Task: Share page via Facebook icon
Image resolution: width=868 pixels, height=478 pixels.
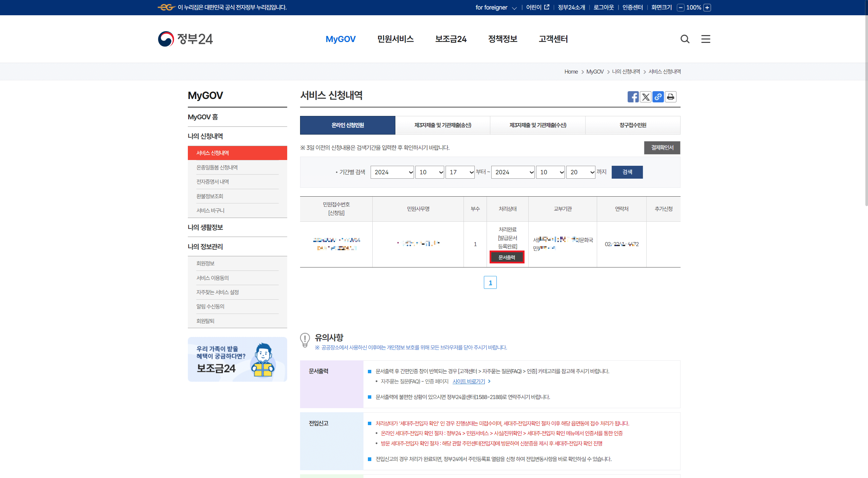Action: (633, 97)
